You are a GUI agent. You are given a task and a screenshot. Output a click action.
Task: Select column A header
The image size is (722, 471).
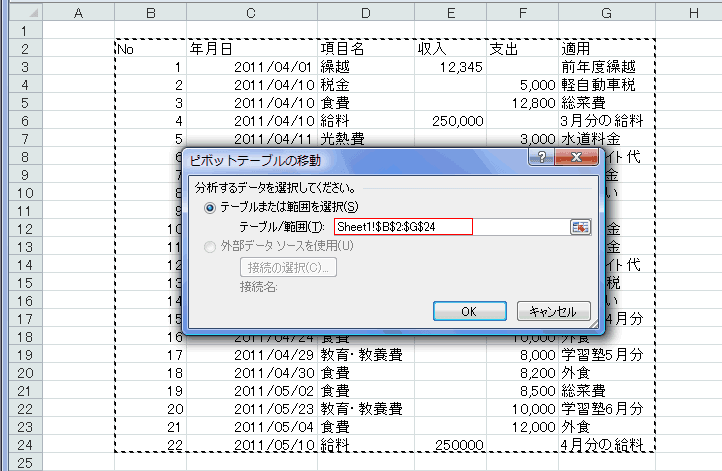[x=78, y=12]
